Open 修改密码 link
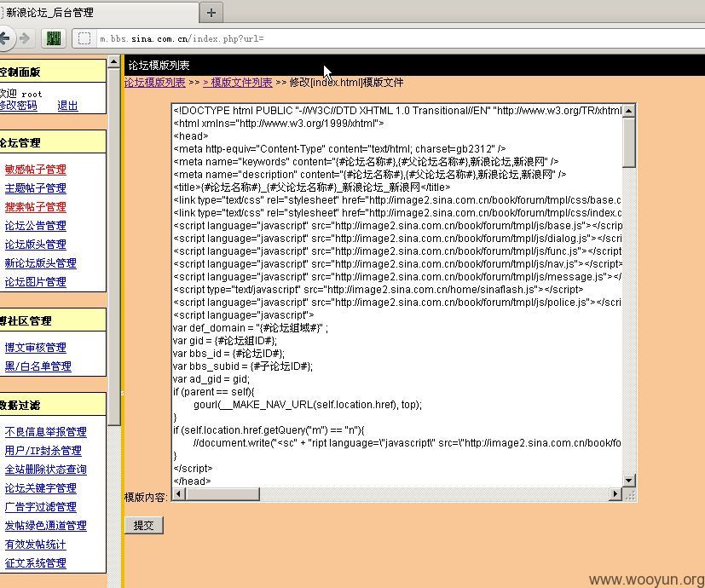 click(18, 106)
